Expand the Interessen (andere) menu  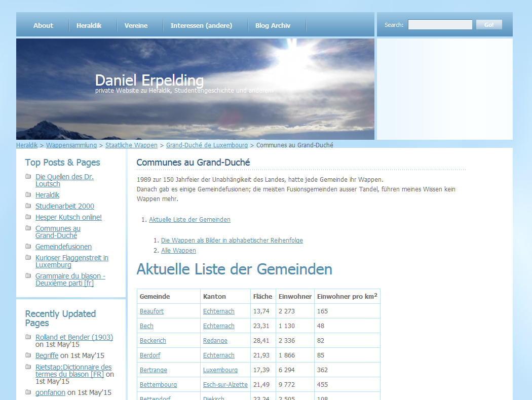coord(201,25)
